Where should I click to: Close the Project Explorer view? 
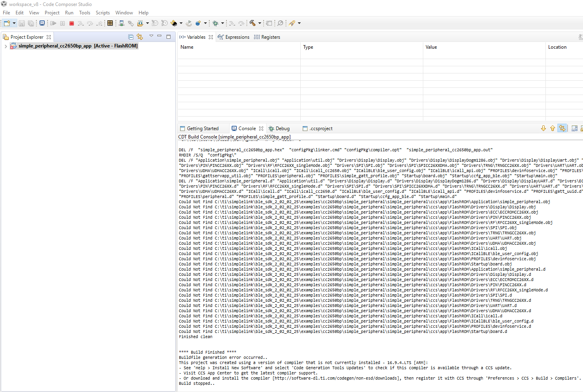[x=49, y=37]
